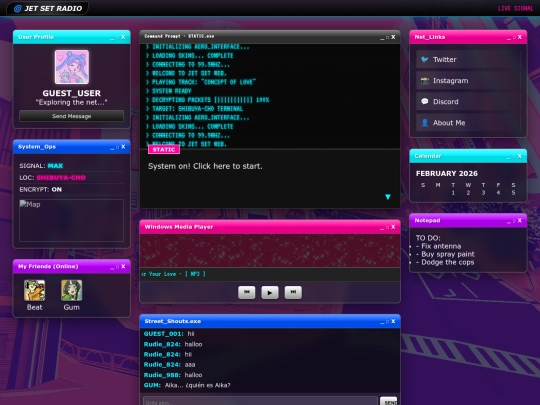Image resolution: width=540 pixels, height=405 pixels.
Task: Click the Street_Shouts message input field
Action: 260,402
